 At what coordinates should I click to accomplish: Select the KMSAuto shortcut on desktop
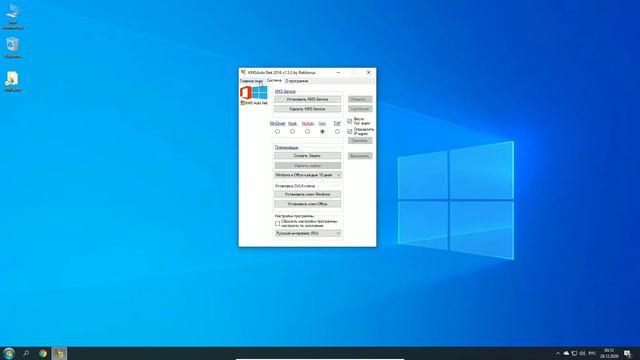(13, 81)
